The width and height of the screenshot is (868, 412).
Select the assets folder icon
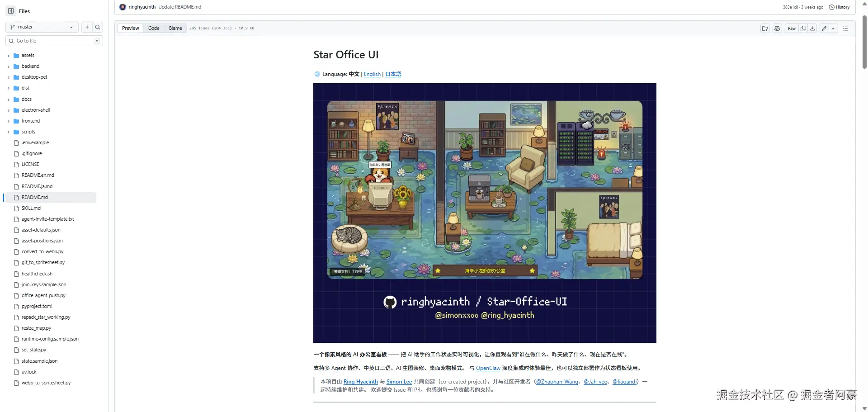pos(16,55)
